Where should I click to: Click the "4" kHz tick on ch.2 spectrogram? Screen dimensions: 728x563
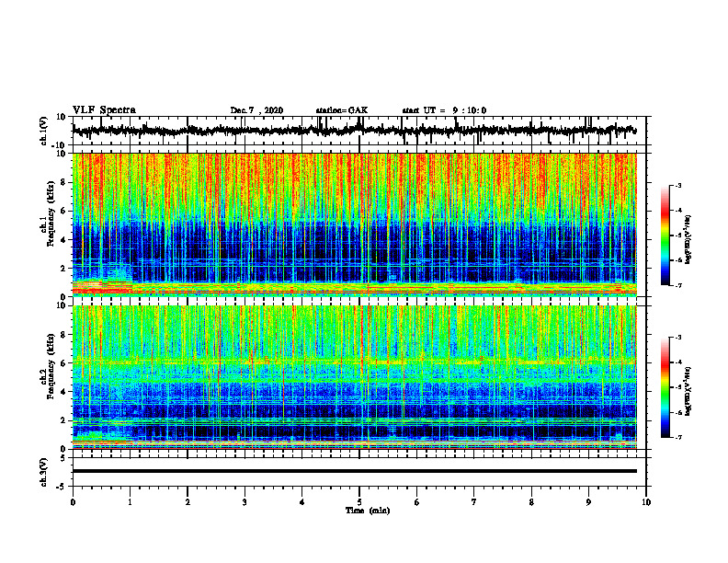(63, 392)
